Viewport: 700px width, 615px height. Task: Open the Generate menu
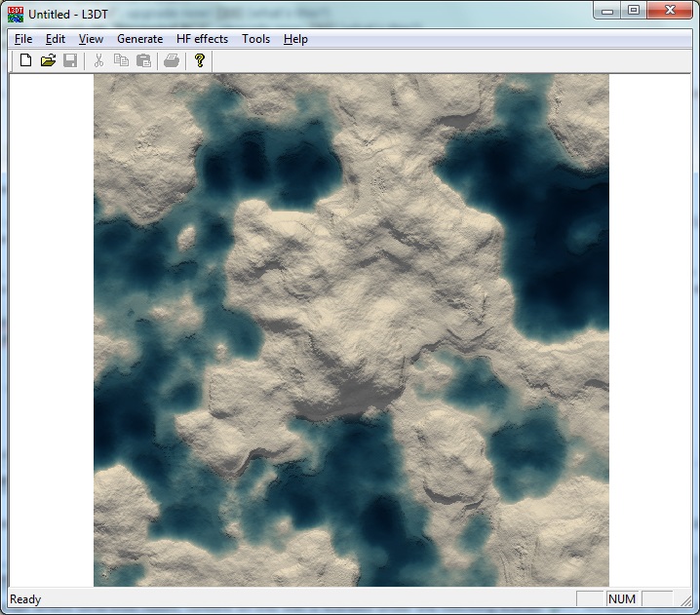tap(139, 39)
